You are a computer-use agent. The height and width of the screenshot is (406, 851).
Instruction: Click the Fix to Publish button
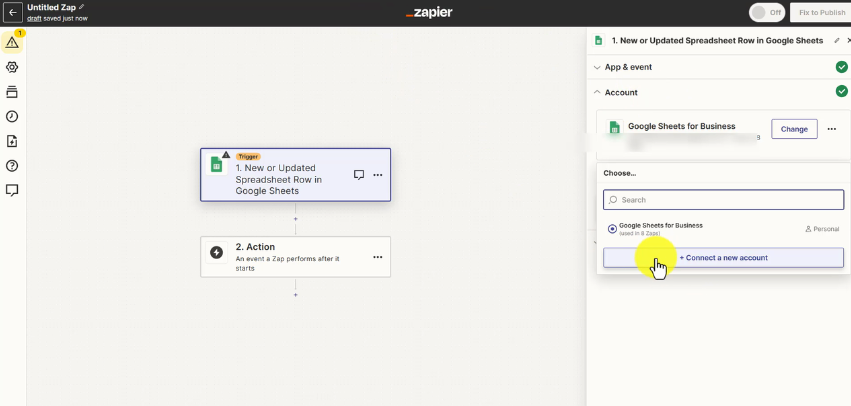(x=822, y=12)
